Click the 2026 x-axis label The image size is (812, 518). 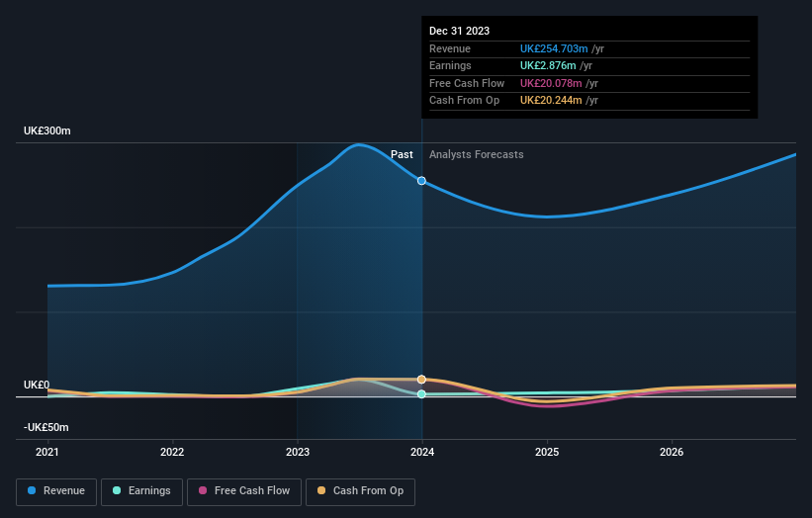[x=672, y=452]
